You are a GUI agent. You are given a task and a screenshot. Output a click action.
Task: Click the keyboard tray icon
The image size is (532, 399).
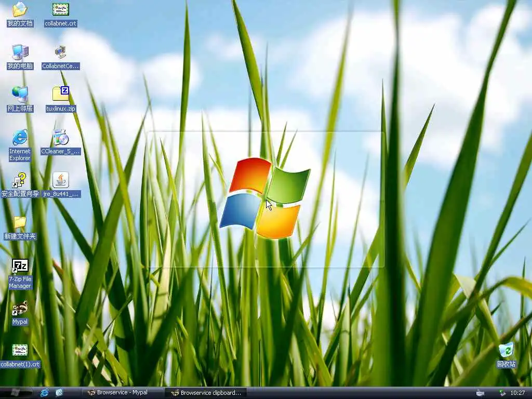tap(480, 393)
